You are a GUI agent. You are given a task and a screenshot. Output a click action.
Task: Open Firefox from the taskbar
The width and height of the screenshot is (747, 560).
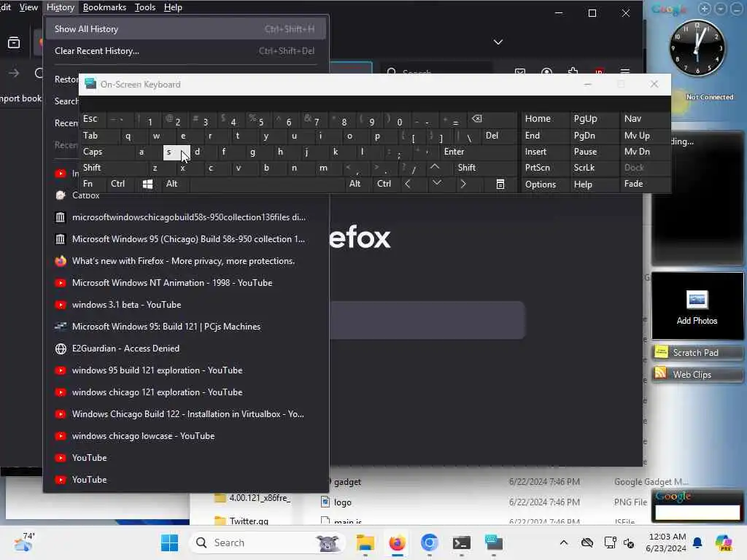click(398, 542)
